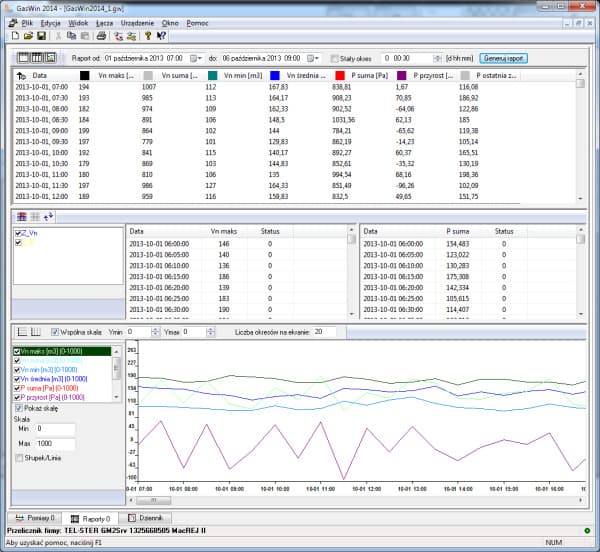Open the Pomoc menu
The height and width of the screenshot is (552, 600).
(x=197, y=23)
